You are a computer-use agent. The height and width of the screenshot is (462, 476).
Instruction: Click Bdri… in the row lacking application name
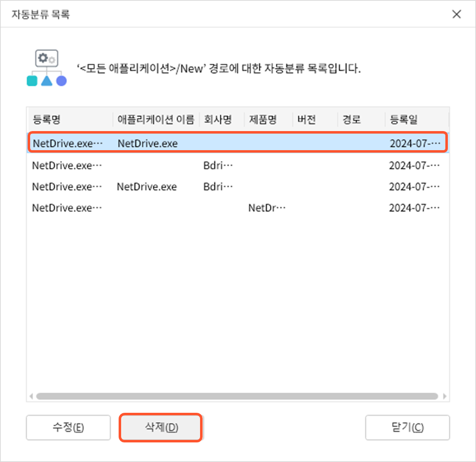(x=218, y=165)
